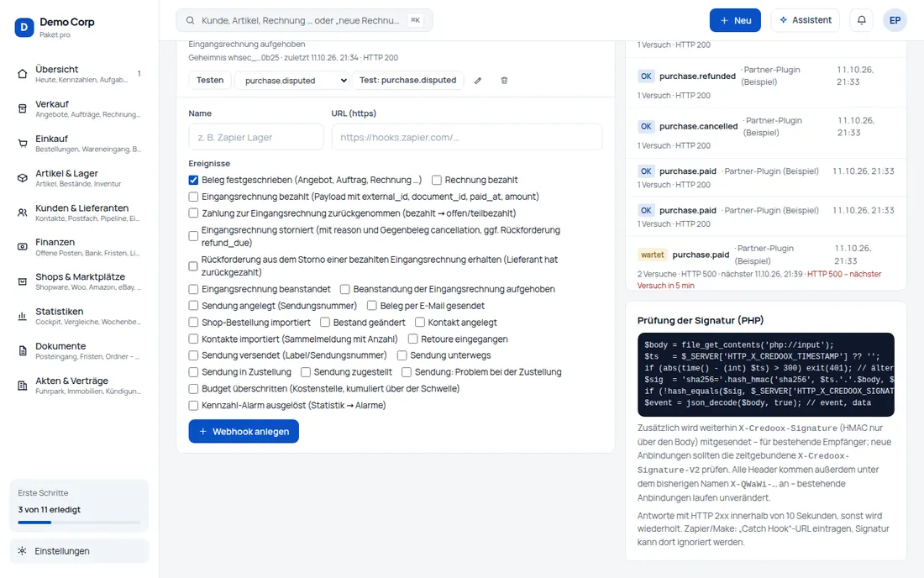Open the purchase.disputed event dropdown

(292, 81)
